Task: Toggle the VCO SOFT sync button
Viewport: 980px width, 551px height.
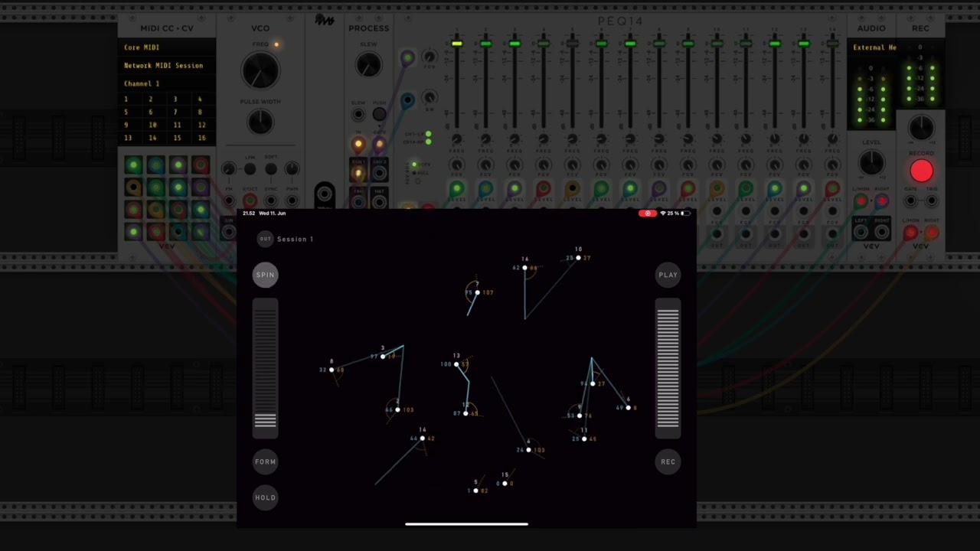Action: [x=271, y=169]
